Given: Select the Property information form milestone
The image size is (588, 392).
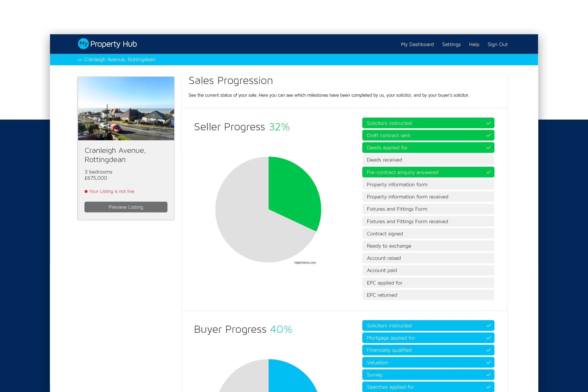Looking at the screenshot, I should coord(428,185).
